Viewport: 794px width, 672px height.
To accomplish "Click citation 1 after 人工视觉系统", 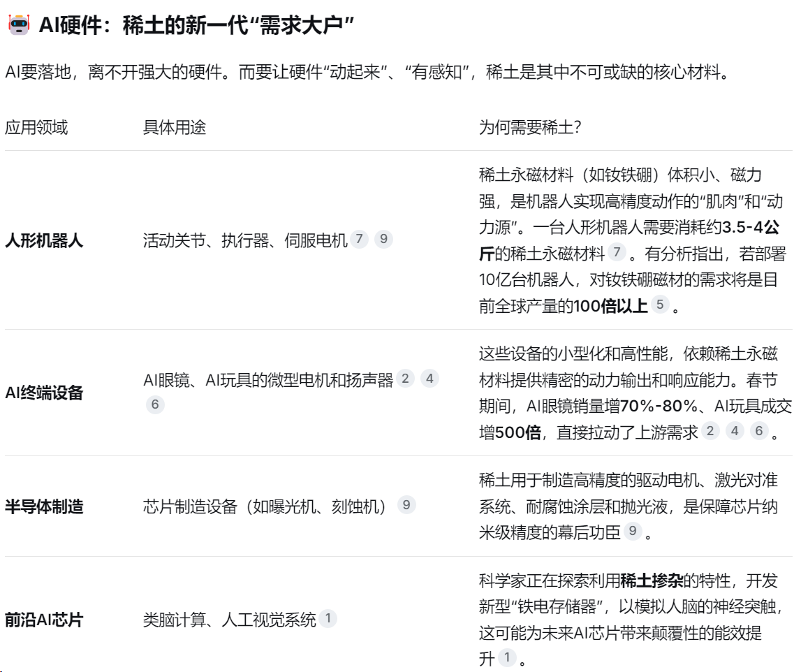I will coord(328,618).
